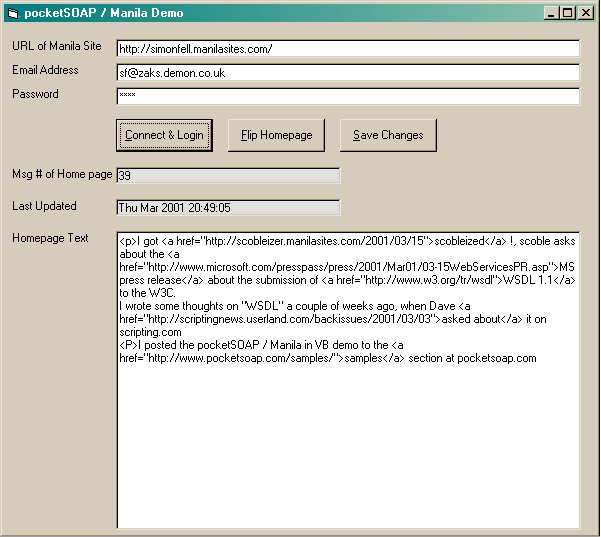Close the pocketSOAP / Manila Demo window

point(586,13)
